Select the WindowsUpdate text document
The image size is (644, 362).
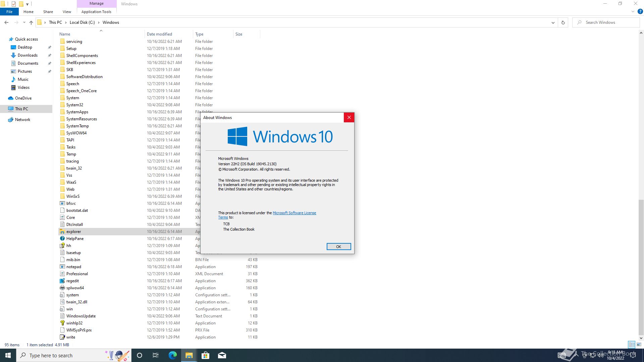(x=81, y=316)
